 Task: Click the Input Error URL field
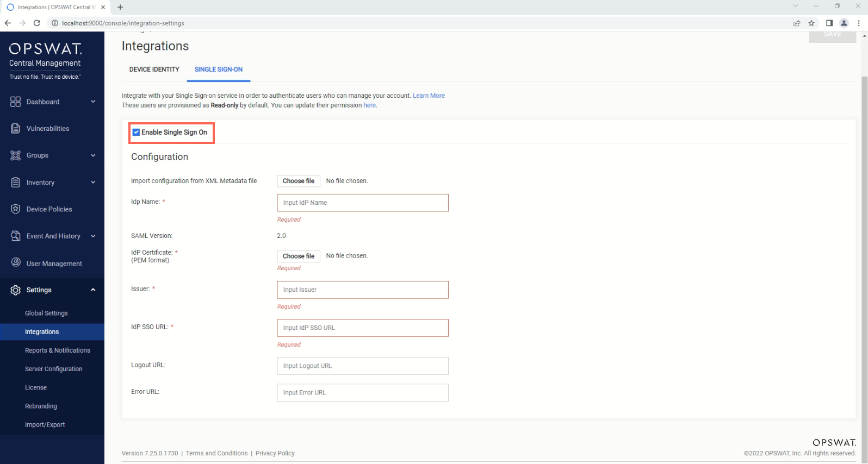(363, 392)
